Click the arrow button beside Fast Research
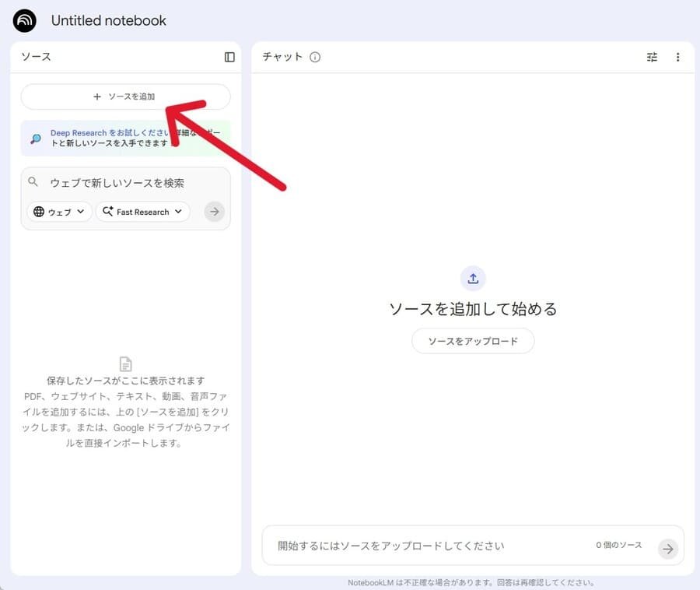 click(x=214, y=211)
